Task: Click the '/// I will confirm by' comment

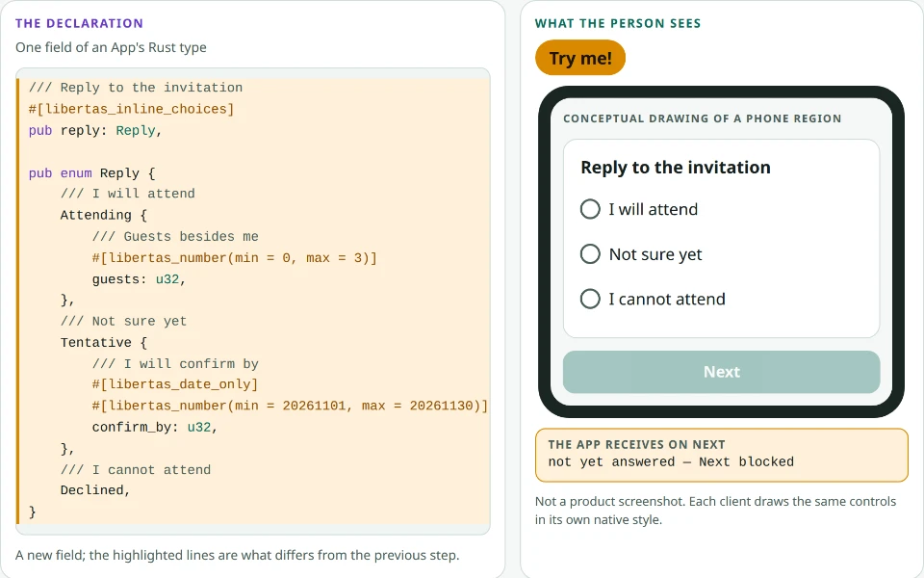Action: [x=175, y=364]
